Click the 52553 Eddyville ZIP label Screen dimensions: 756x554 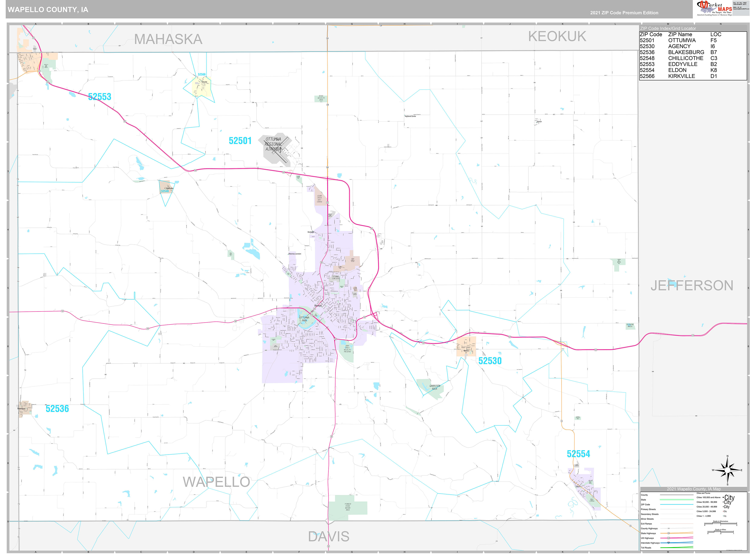click(100, 97)
